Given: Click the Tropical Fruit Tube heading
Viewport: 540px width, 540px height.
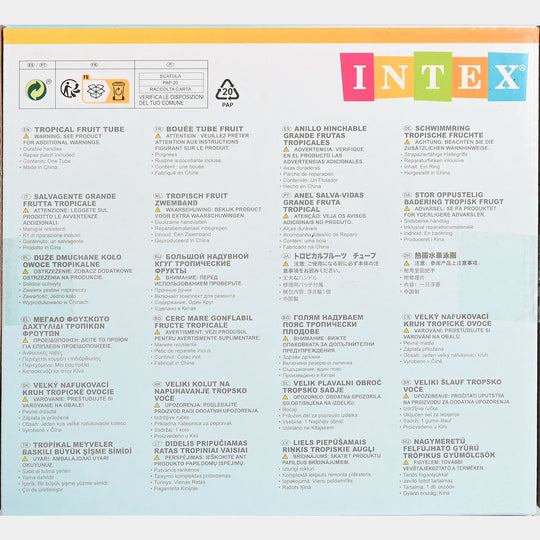Looking at the screenshot, I should pos(79,129).
